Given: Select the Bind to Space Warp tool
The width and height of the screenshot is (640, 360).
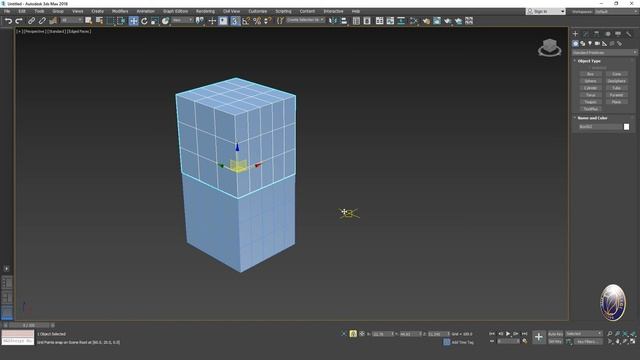Looking at the screenshot, I should 53,21.
